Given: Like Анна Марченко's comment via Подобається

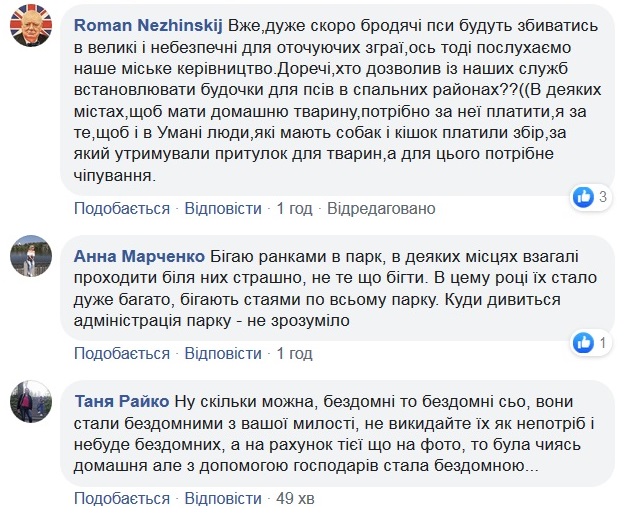Looking at the screenshot, I should tap(121, 353).
